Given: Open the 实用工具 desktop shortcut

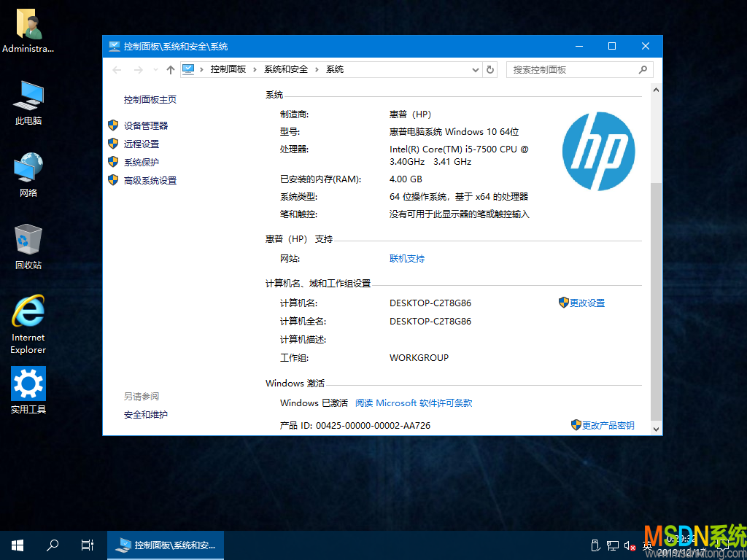Looking at the screenshot, I should 28,386.
